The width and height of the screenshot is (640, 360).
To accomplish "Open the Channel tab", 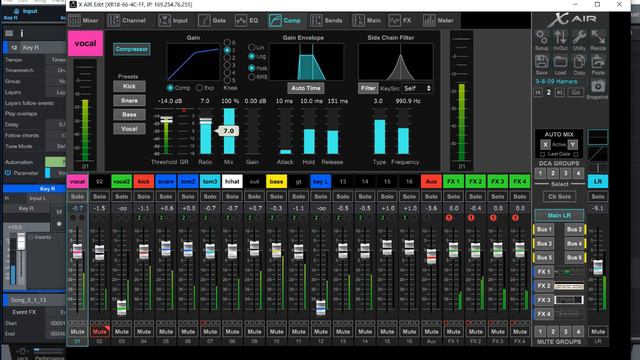I will point(127,20).
